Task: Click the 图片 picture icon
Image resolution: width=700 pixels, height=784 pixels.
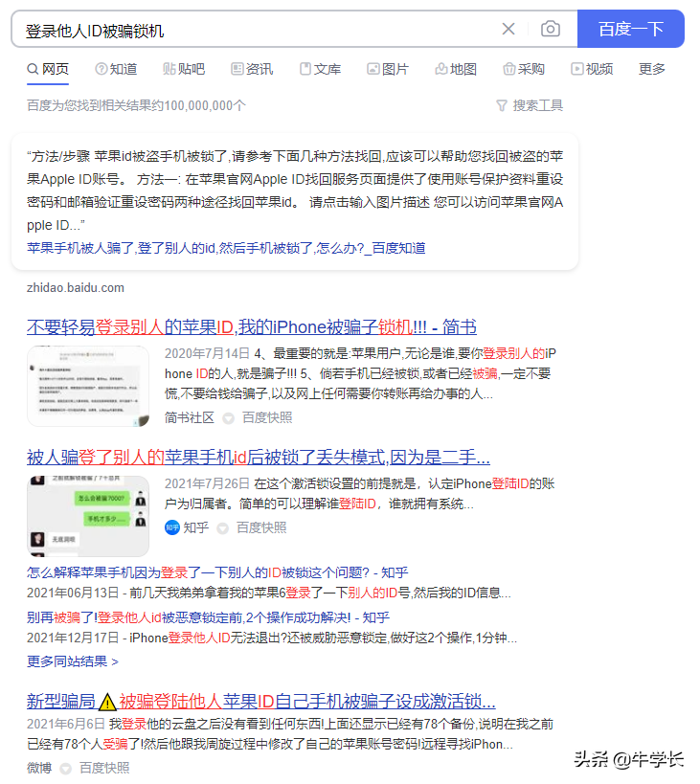Action: pyautogui.click(x=373, y=69)
